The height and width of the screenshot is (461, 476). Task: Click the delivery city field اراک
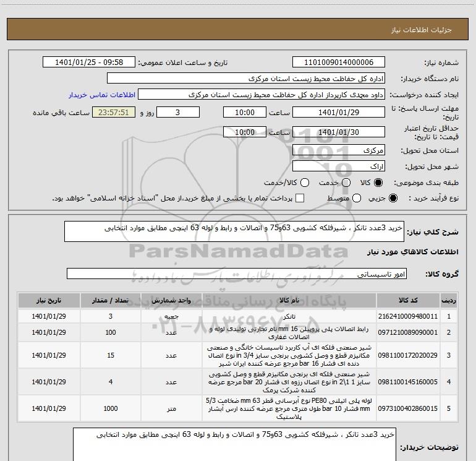pos(339,166)
